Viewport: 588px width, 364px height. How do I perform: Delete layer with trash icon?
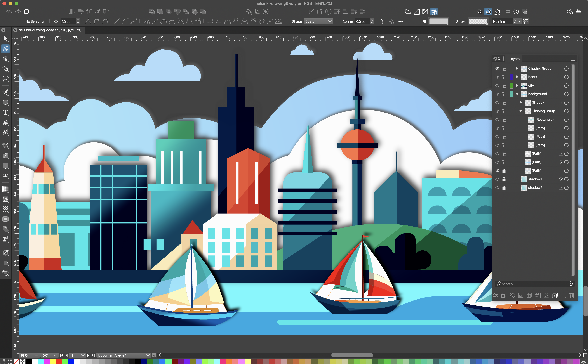pyautogui.click(x=572, y=295)
